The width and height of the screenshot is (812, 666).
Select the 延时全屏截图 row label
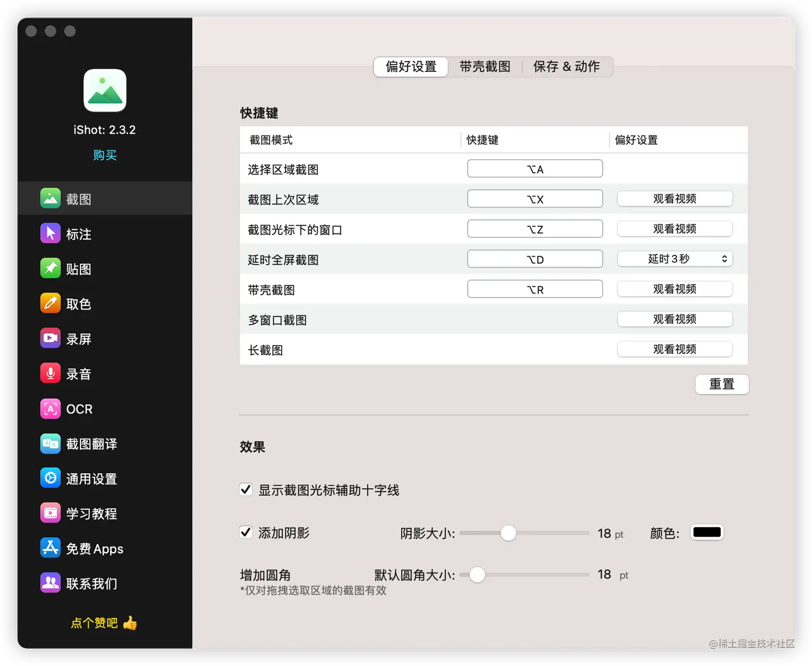283,260
